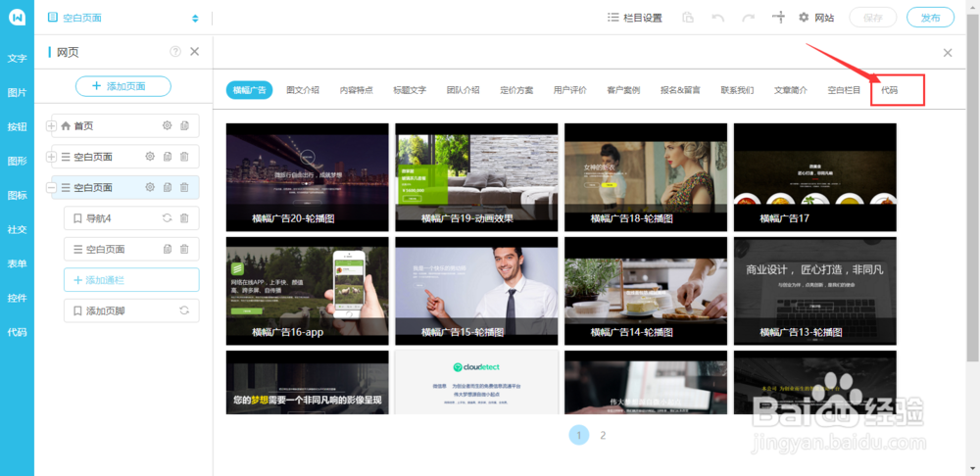980x476 pixels.
Task: Click the 添加页面 button
Action: click(123, 86)
